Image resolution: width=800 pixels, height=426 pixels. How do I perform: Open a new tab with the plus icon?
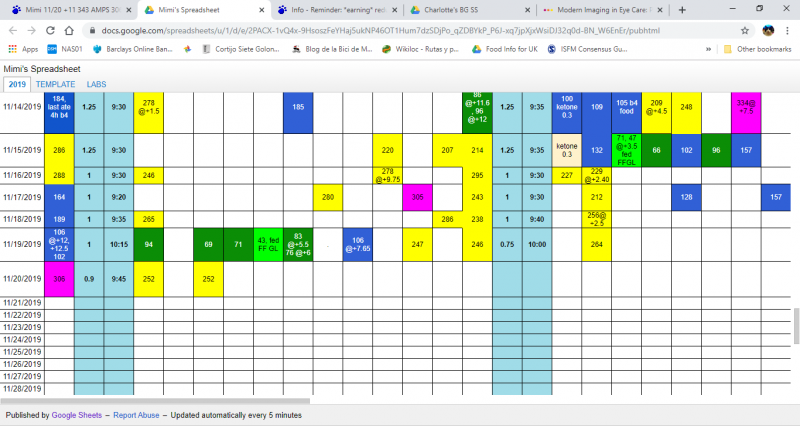[682, 9]
